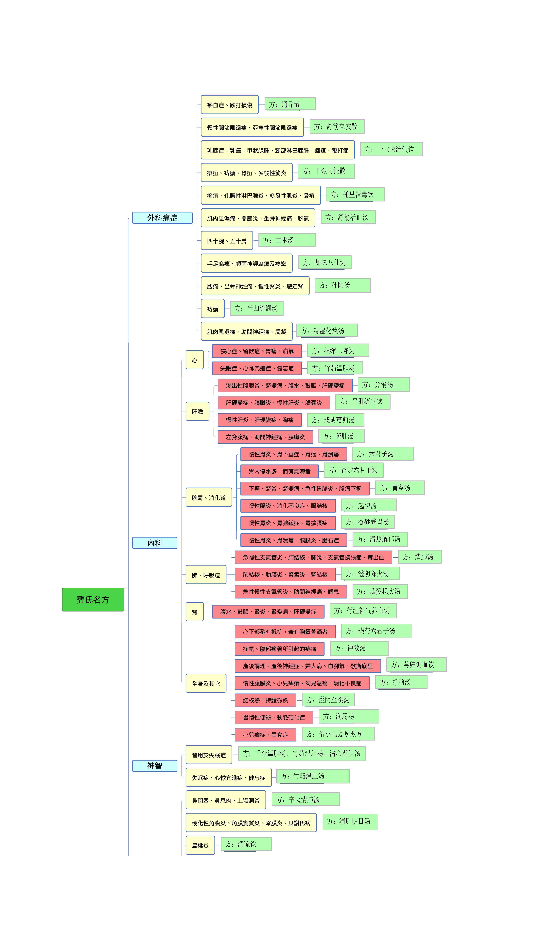Select the node 皆用於失眠症
560x940 pixels.
click(209, 755)
